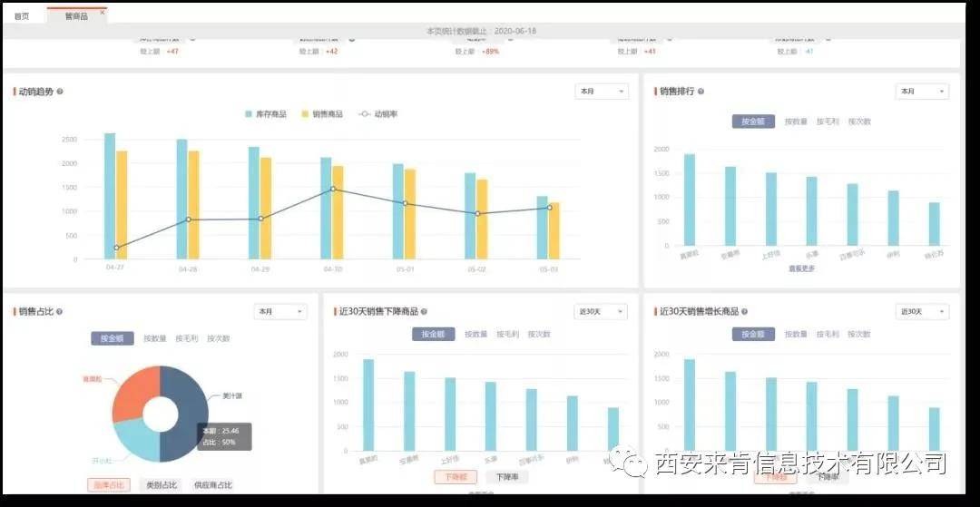The height and width of the screenshot is (507, 980).
Task: Open 近30天 dropdown in 销售下降商品 panel
Action: pyautogui.click(x=601, y=311)
